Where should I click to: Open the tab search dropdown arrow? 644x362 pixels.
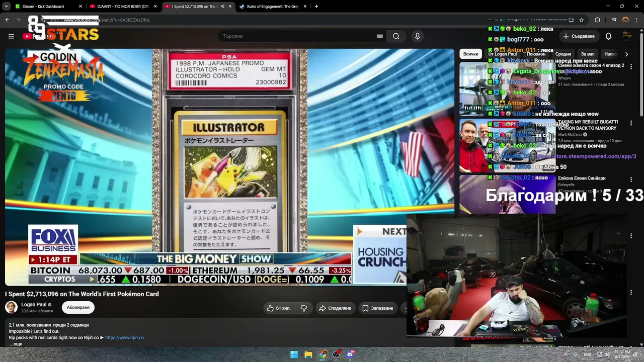(6, 7)
